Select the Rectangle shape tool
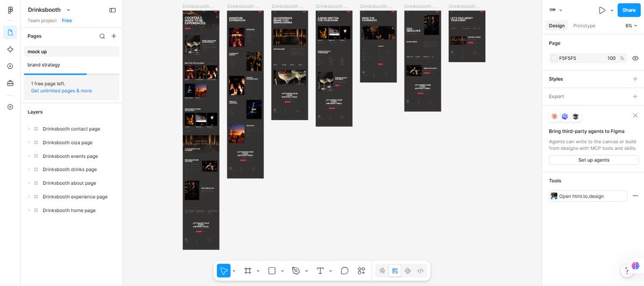This screenshot has width=644, height=286. click(x=272, y=271)
